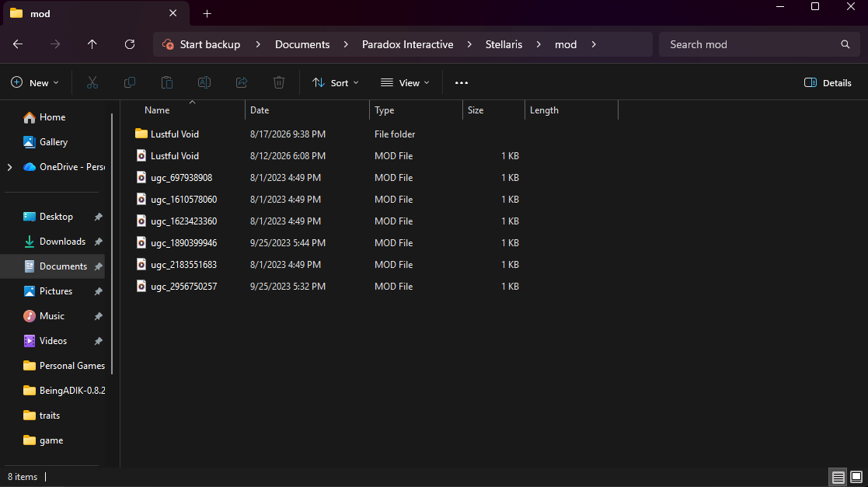Sort by the Size column header
The image size is (868, 487).
tap(493, 110)
